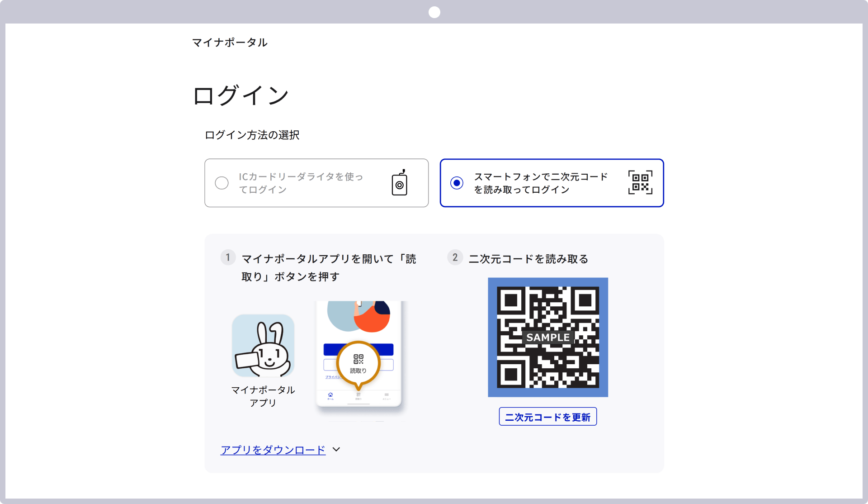Open the アプリをダウンロード link
This screenshot has height=504, width=868.
[x=273, y=450]
